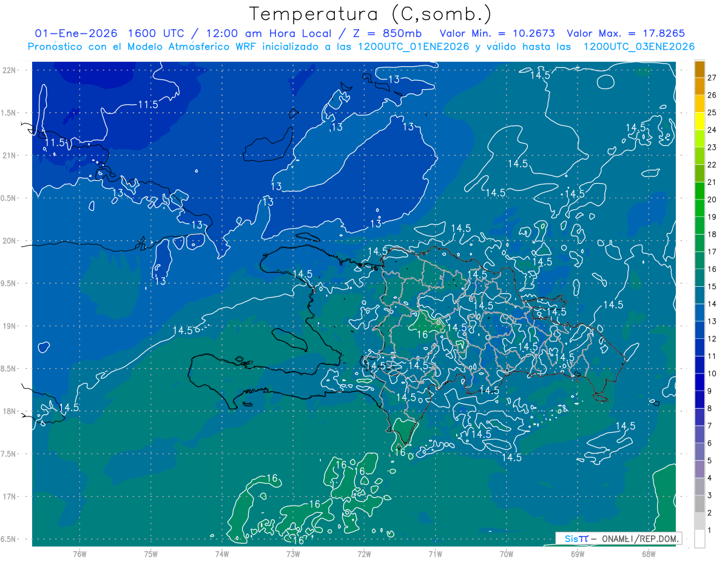
Task: Click the title "Temperatura (C,somb.)"
Action: point(371,13)
